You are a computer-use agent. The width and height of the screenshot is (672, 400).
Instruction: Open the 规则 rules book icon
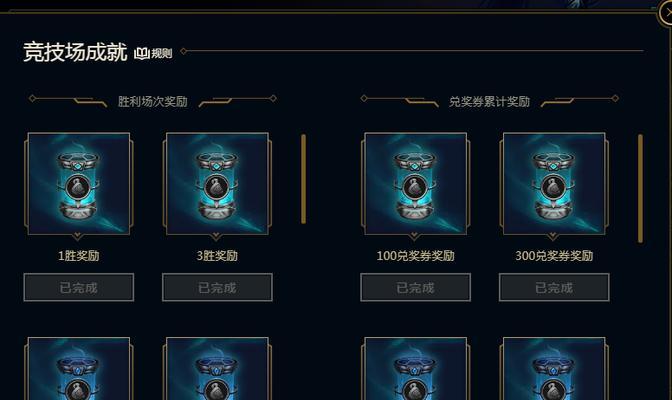[x=153, y=53]
